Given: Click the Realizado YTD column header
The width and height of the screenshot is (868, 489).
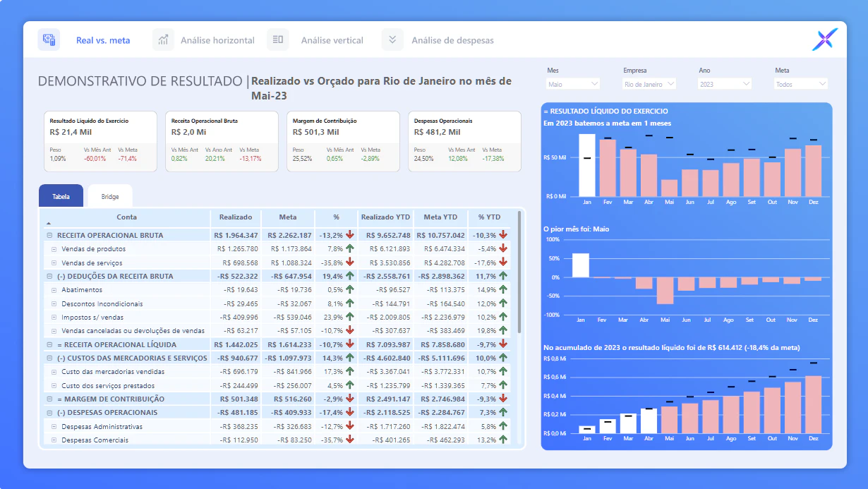Looking at the screenshot, I should (385, 217).
